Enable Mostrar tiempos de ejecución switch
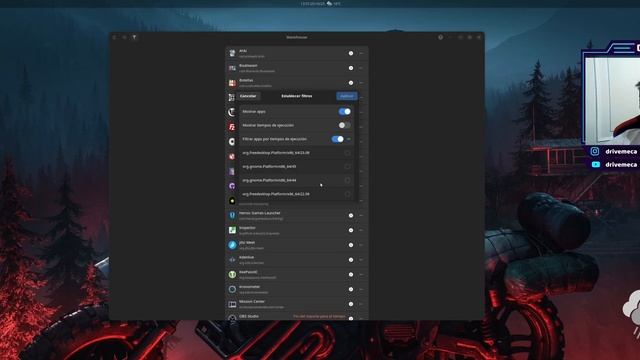This screenshot has height=360, width=640. [x=344, y=125]
